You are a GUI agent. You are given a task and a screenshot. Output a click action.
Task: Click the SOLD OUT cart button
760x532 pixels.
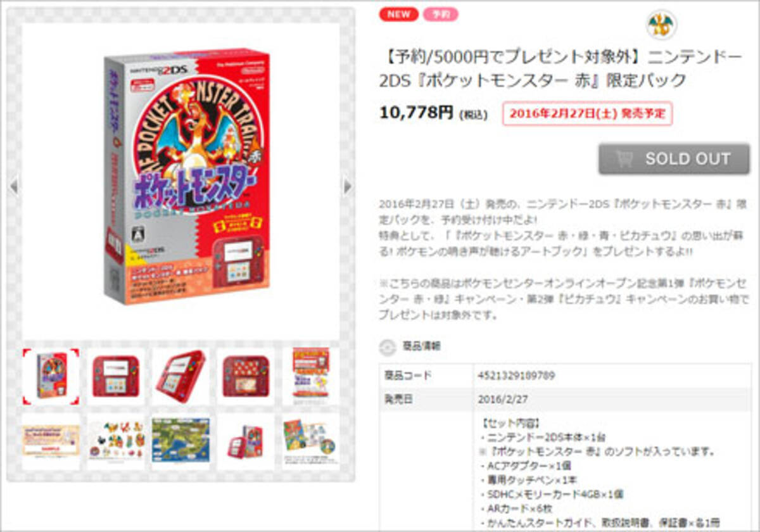[674, 159]
